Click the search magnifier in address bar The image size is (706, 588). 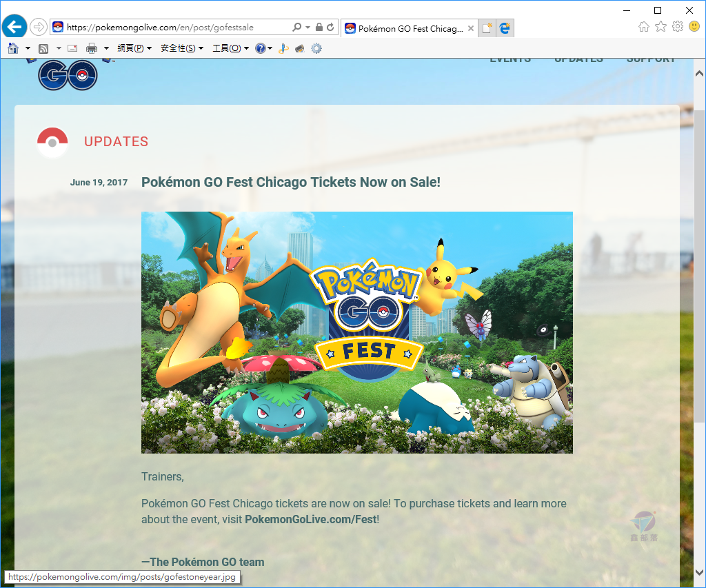click(x=296, y=27)
